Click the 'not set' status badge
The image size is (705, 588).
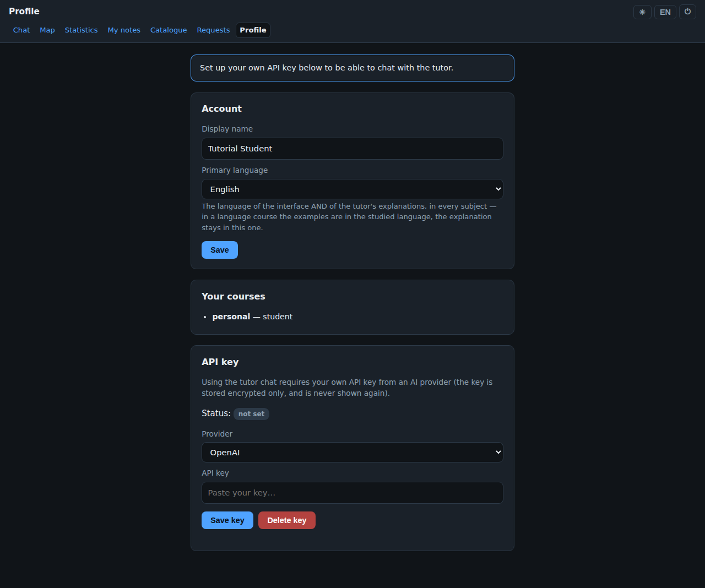click(x=251, y=414)
